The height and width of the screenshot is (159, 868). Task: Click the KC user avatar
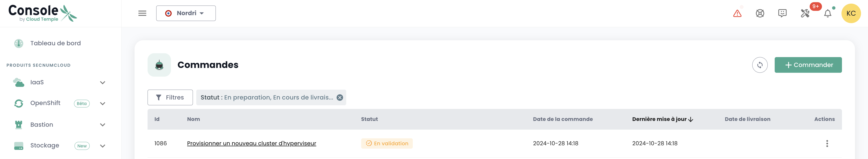pos(851,13)
